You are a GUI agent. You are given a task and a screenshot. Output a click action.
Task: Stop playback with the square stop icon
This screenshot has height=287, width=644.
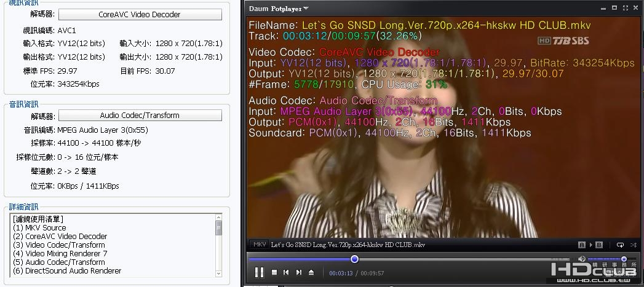[x=274, y=272]
